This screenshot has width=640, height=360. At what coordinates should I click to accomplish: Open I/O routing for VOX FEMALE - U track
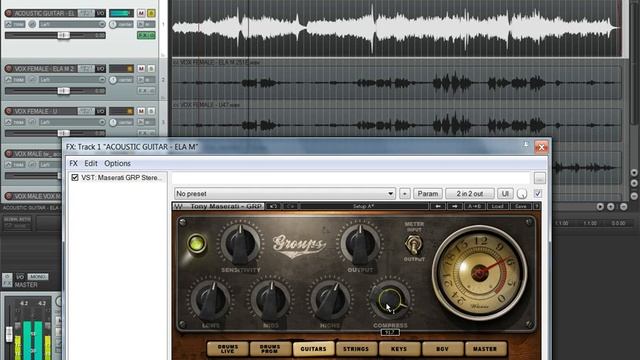[x=100, y=111]
